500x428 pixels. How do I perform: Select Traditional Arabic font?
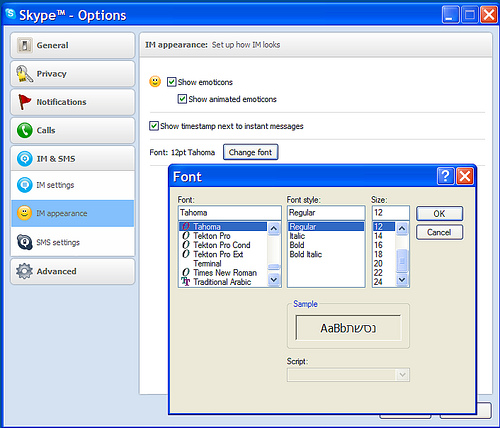pyautogui.click(x=223, y=282)
